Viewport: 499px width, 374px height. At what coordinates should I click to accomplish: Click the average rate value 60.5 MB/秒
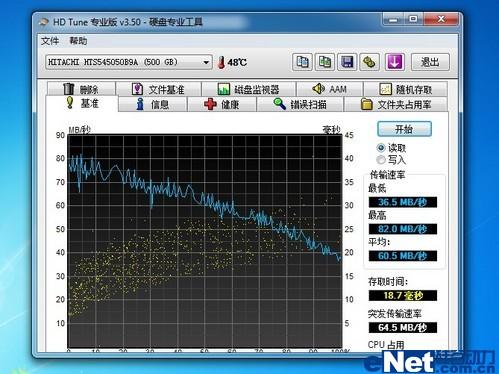pyautogui.click(x=403, y=256)
